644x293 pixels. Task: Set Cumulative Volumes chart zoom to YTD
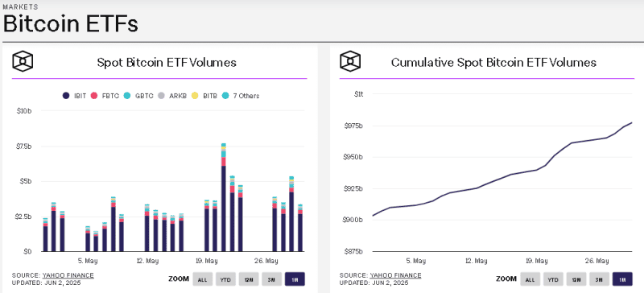(553, 279)
